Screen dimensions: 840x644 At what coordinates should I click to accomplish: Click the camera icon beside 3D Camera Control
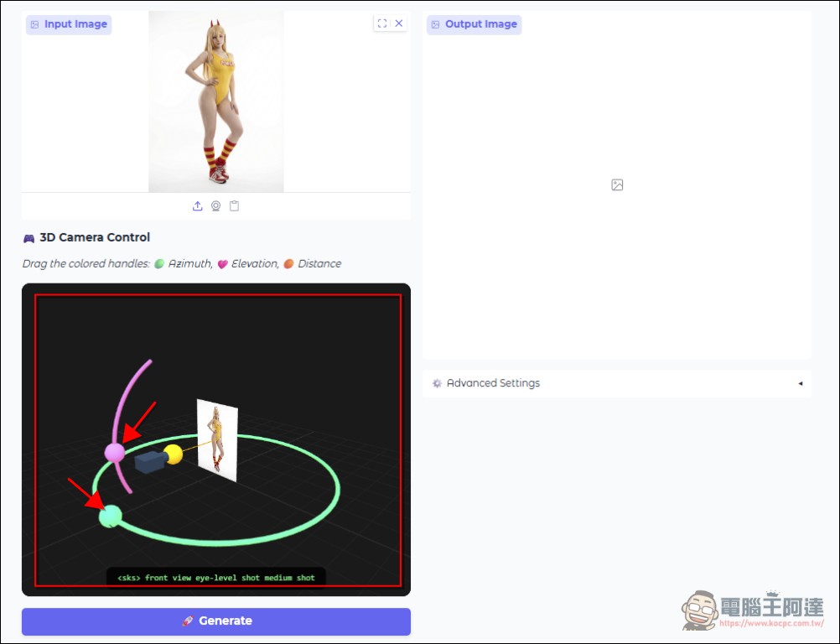[28, 237]
